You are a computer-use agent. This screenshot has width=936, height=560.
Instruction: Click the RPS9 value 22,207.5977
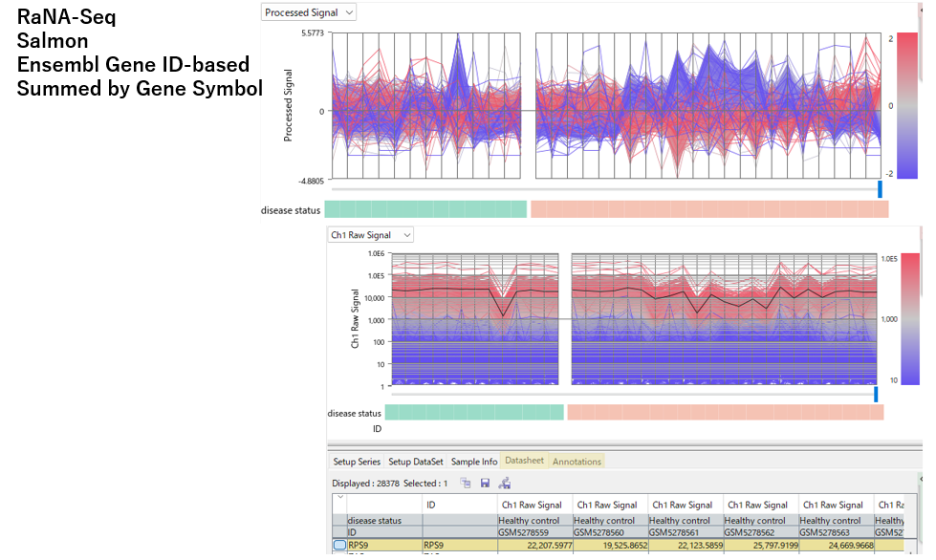tap(534, 545)
